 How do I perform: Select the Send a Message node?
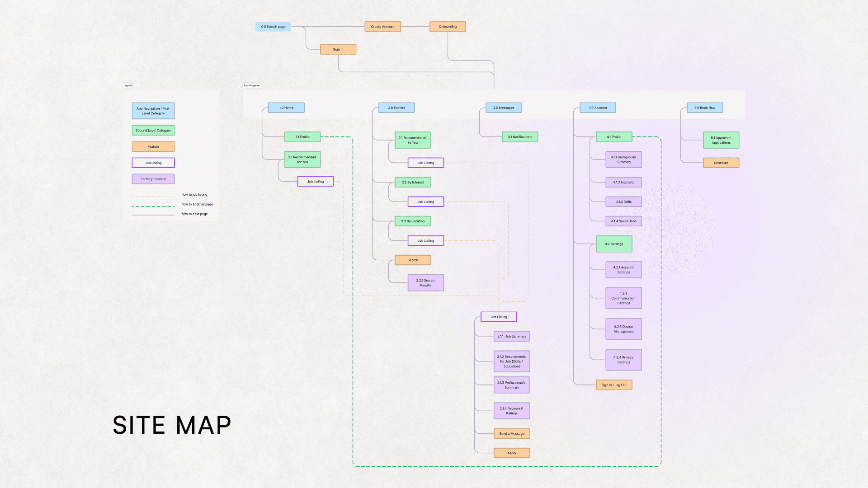click(511, 433)
